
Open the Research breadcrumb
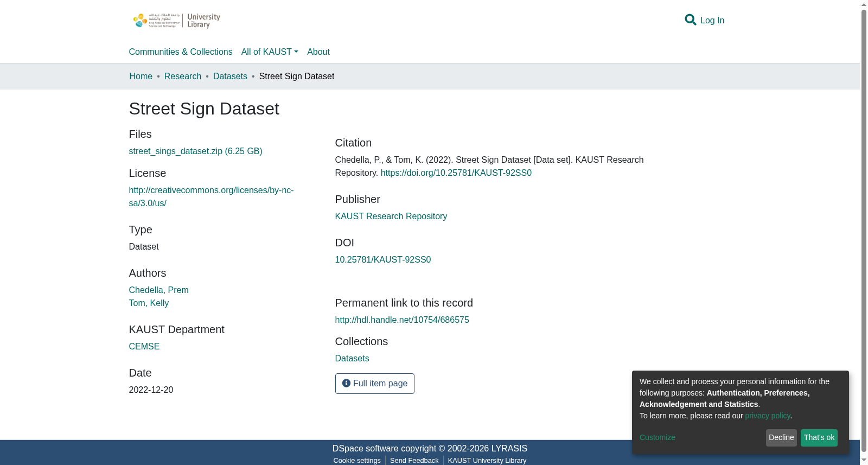[x=183, y=77]
